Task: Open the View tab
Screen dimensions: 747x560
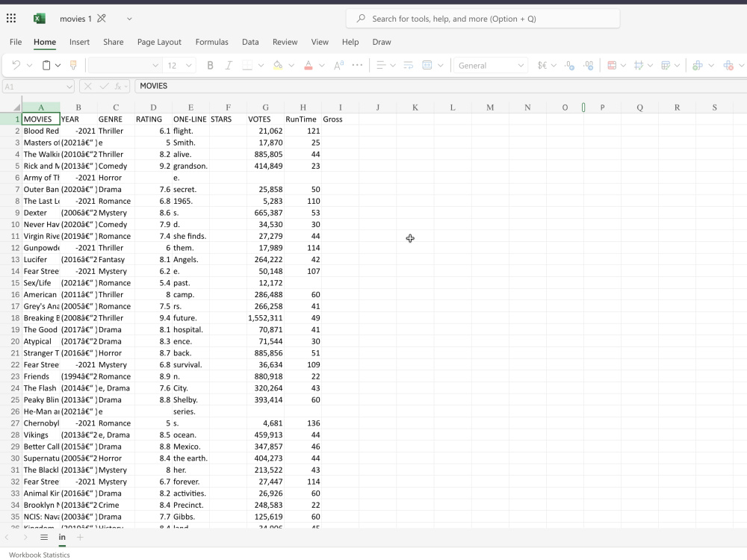Action: (x=320, y=42)
